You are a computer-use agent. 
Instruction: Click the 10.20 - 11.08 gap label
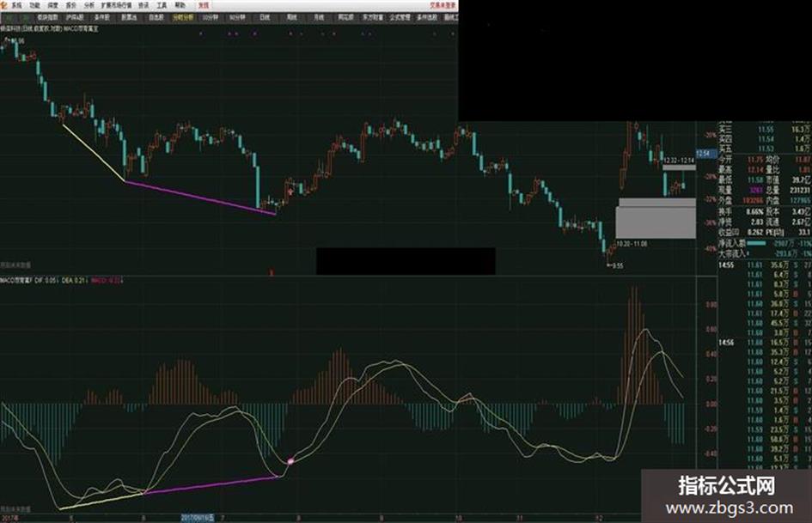pyautogui.click(x=632, y=243)
